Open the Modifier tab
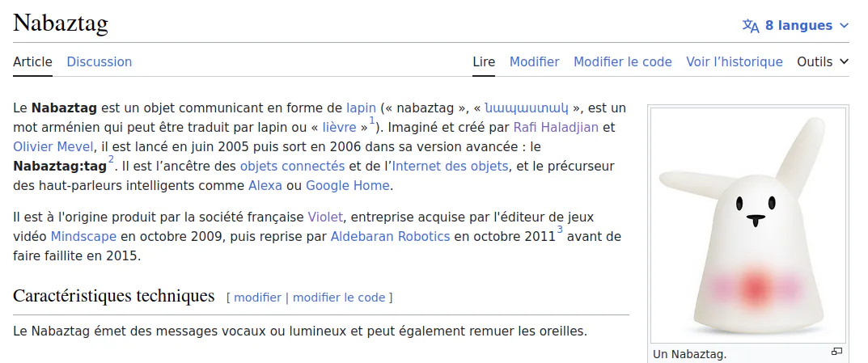Screen dimensions: 868x363 (x=534, y=62)
